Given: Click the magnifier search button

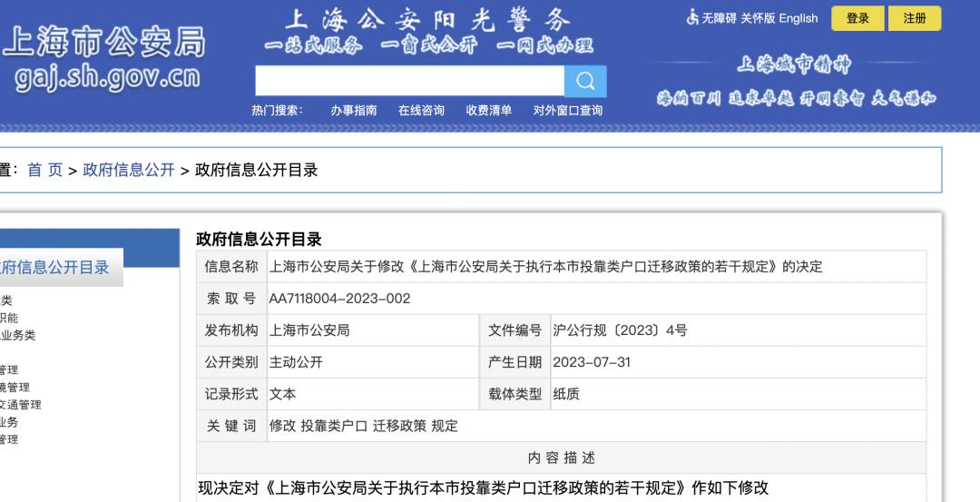Looking at the screenshot, I should (585, 82).
